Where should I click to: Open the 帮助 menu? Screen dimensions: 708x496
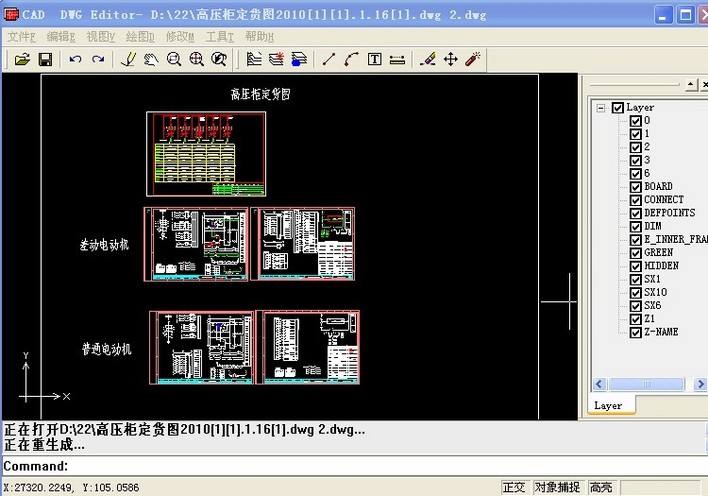260,37
